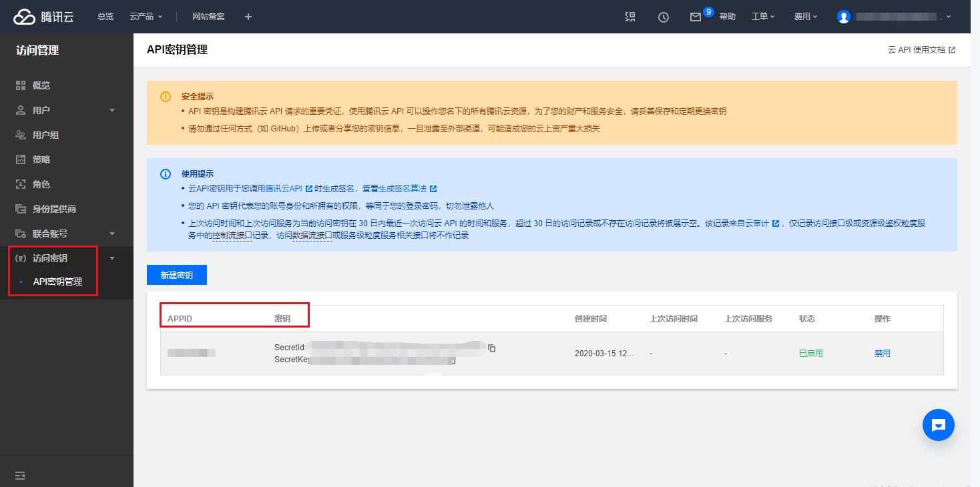Open the 云 API 使用文档 link
This screenshot has height=487, width=980.
921,50
